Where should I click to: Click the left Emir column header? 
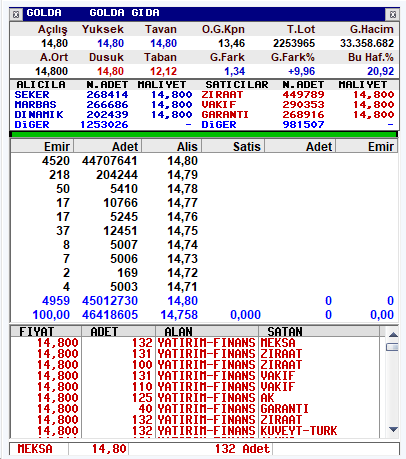(42, 146)
